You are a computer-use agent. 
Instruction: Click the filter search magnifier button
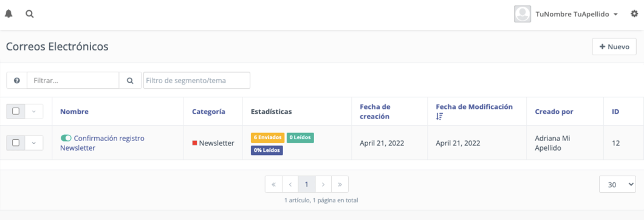pyautogui.click(x=130, y=81)
